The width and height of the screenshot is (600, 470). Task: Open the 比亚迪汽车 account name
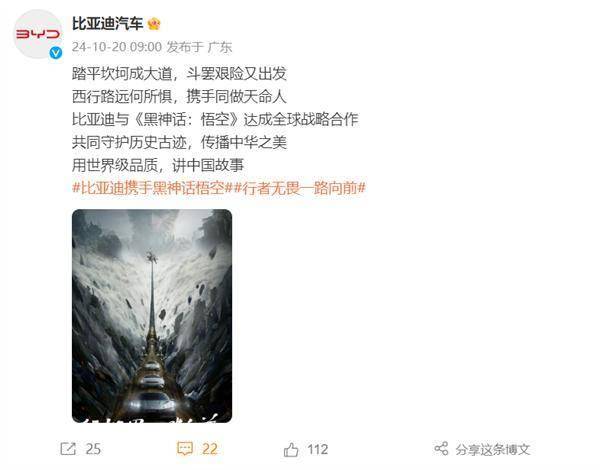pyautogui.click(x=108, y=24)
